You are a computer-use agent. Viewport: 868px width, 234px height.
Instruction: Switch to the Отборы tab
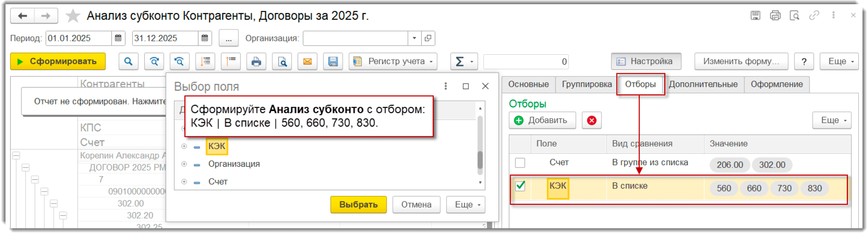click(x=640, y=84)
